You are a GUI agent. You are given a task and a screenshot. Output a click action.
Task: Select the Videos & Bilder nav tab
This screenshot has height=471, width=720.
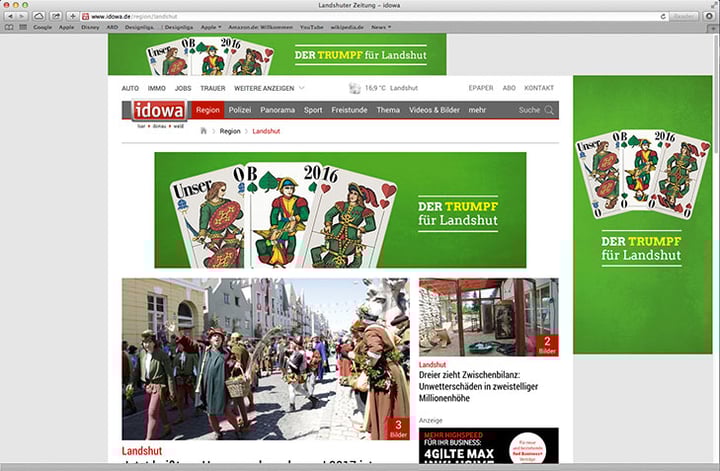[x=434, y=110]
